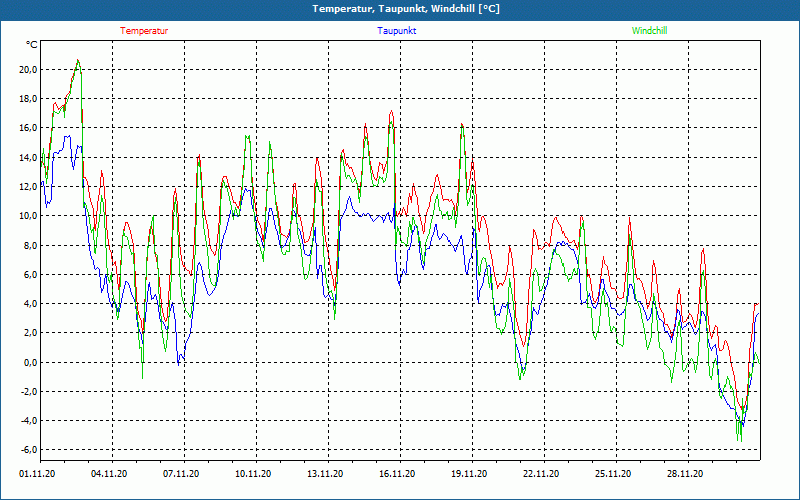Select the -6,0 y-axis value
The width and height of the screenshot is (800, 500).
(x=29, y=449)
